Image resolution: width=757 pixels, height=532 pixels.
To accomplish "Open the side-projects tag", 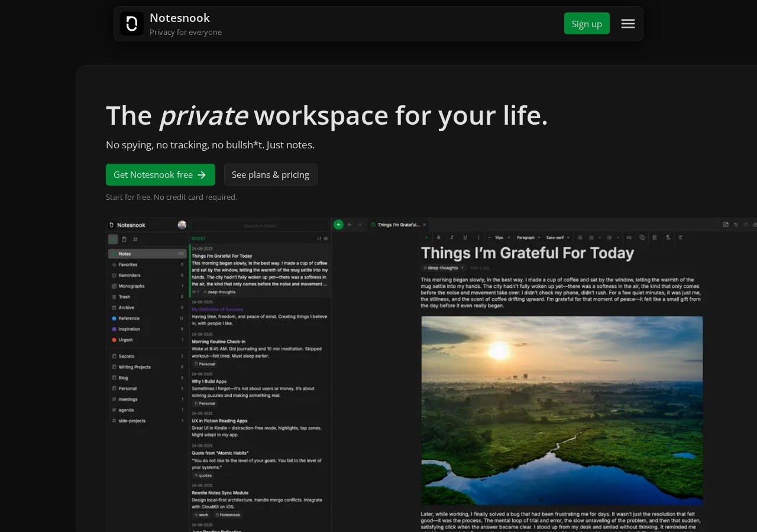I will coord(147,421).
